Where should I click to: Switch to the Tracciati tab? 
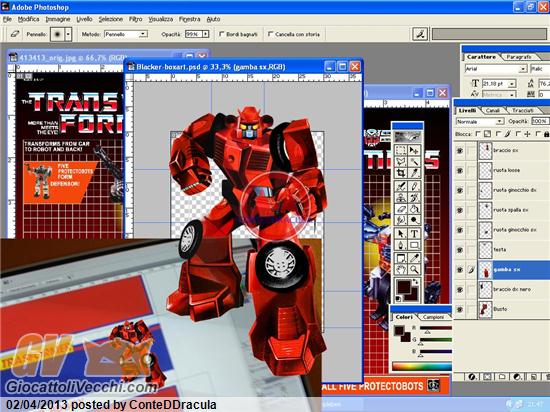[522, 110]
